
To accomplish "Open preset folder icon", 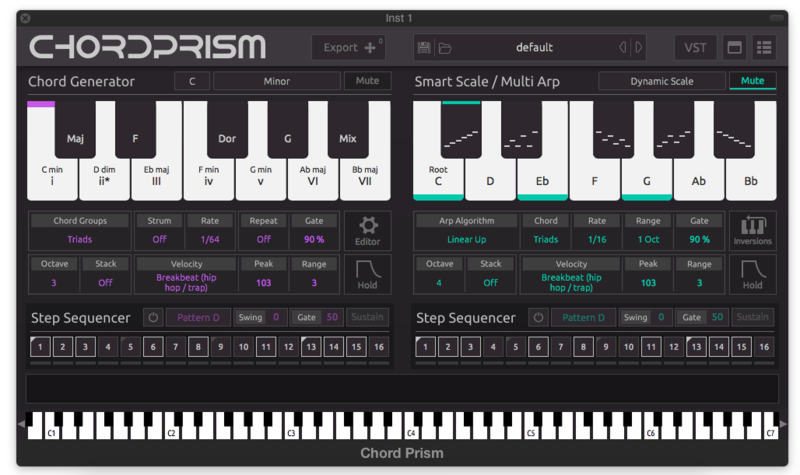I will [x=445, y=48].
